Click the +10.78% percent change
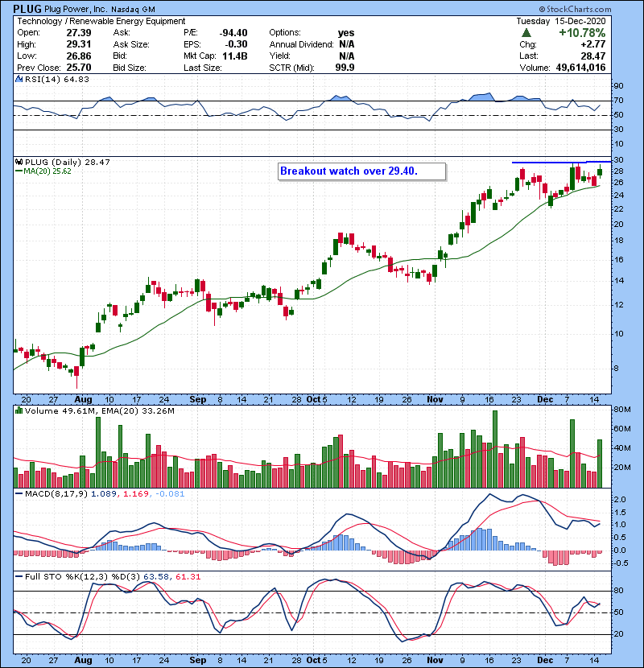Image resolution: width=644 pixels, height=668 pixels. point(582,33)
